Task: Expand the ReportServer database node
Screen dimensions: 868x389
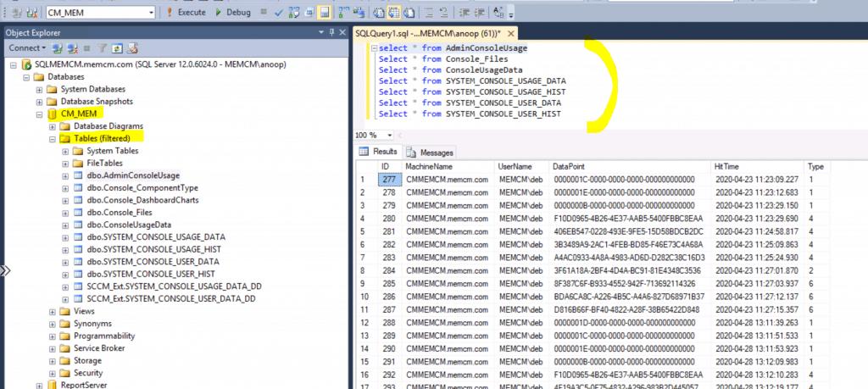Action: (39, 385)
